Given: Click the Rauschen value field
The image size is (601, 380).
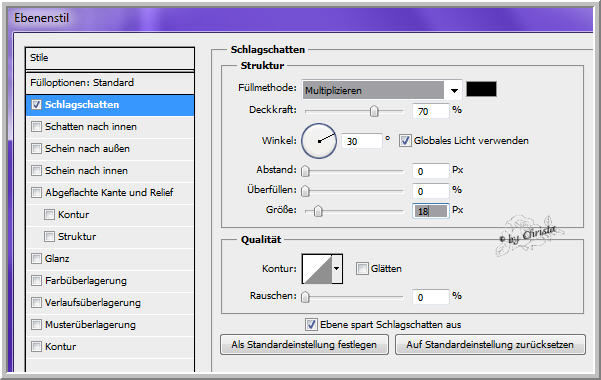Looking at the screenshot, I should point(430,297).
